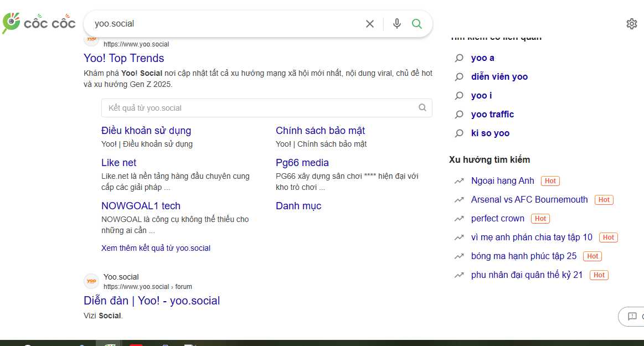Click the 'Xu hướng tìm kiếm' heading
This screenshot has width=644, height=346.
point(490,159)
